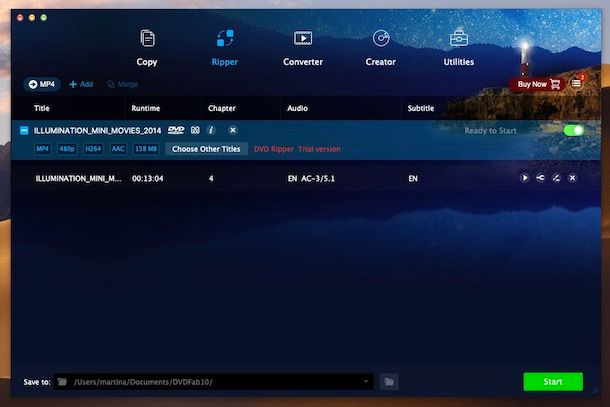
Task: Open the Creator module
Action: 380,48
